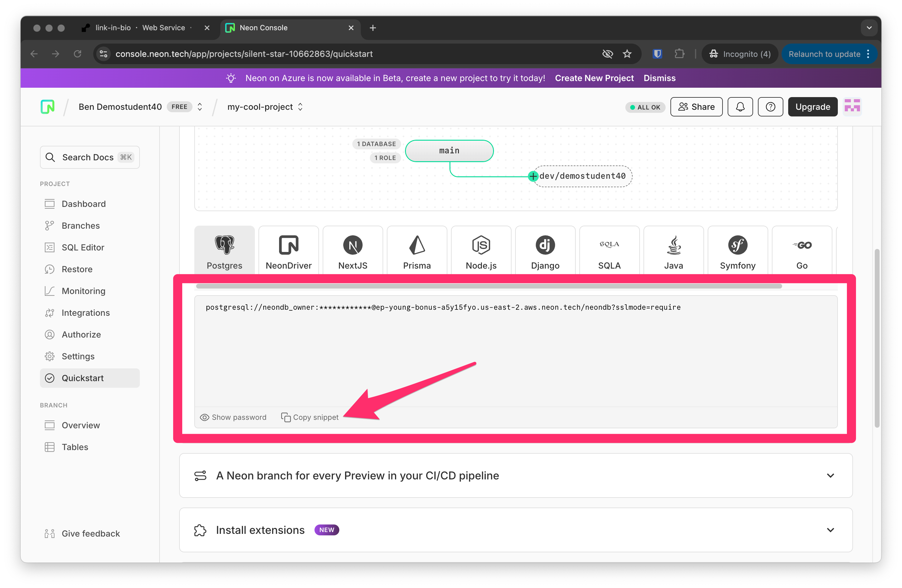Choose the Django tab
This screenshot has width=902, height=588.
545,250
